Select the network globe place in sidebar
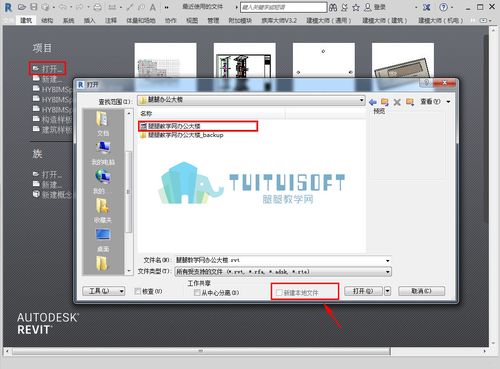500x369 pixels. (x=102, y=182)
